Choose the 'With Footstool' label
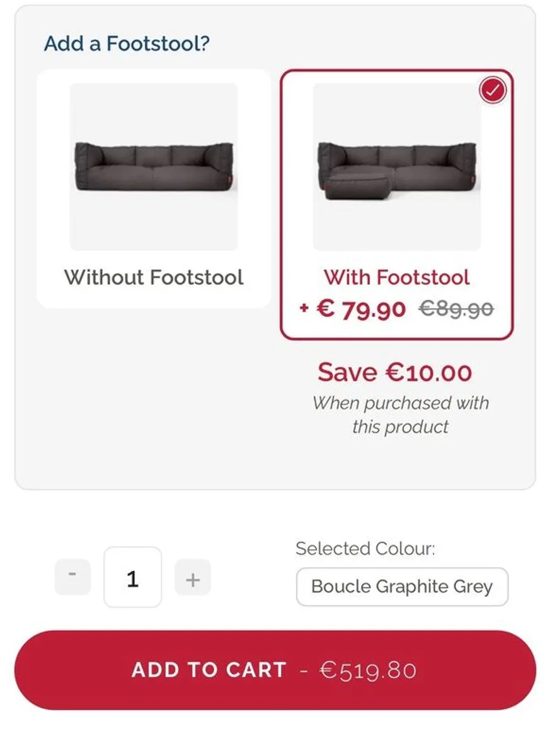The image size is (550, 756). click(x=397, y=277)
